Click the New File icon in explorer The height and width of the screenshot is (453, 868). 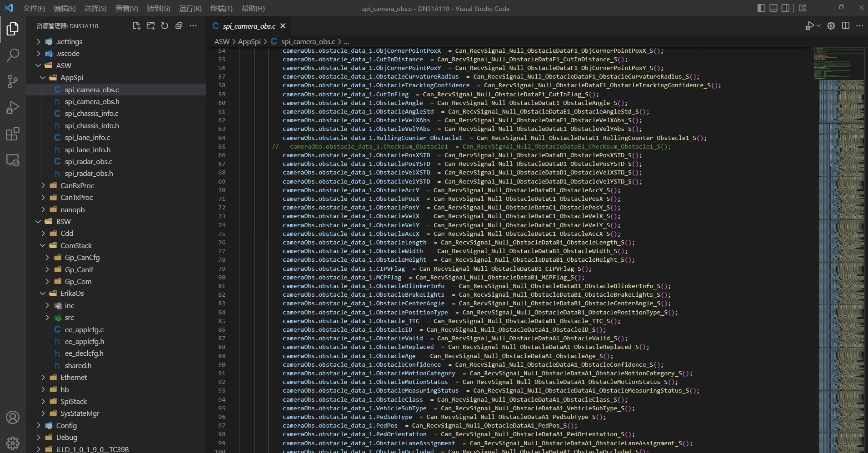tap(136, 26)
